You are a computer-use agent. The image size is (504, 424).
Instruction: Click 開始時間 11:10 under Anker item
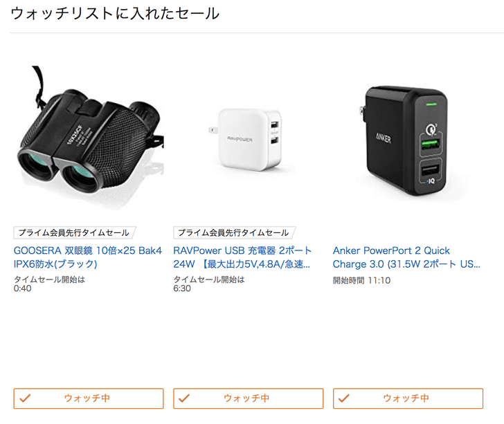pyautogui.click(x=361, y=280)
